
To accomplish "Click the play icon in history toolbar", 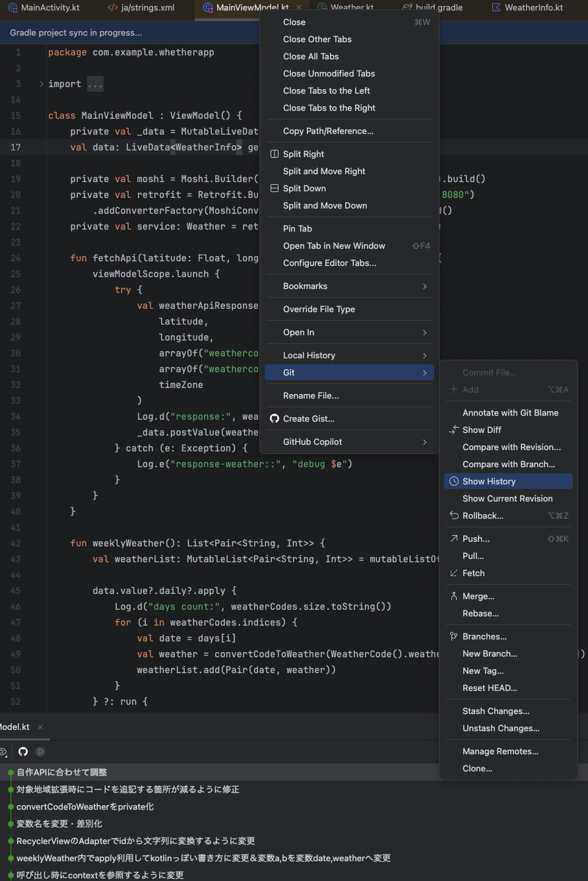I will click(40, 752).
